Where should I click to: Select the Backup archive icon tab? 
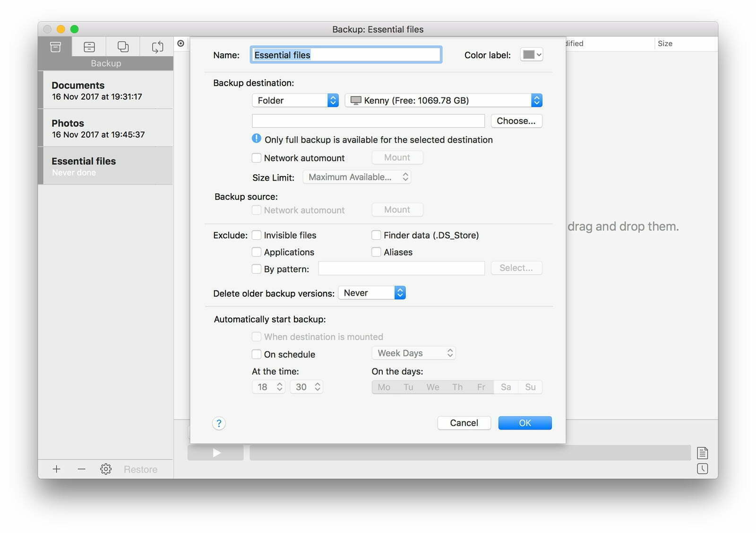[x=55, y=47]
